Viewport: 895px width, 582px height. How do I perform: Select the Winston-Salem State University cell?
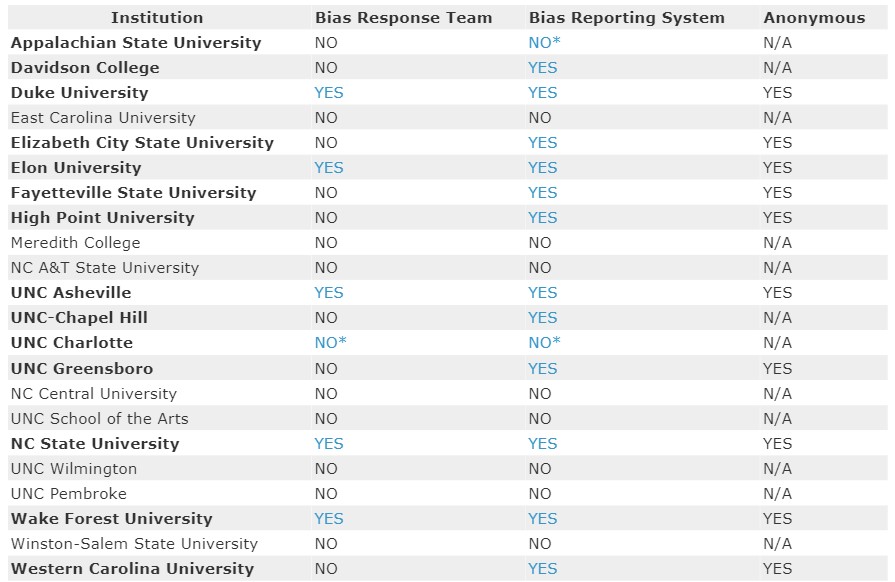point(134,544)
